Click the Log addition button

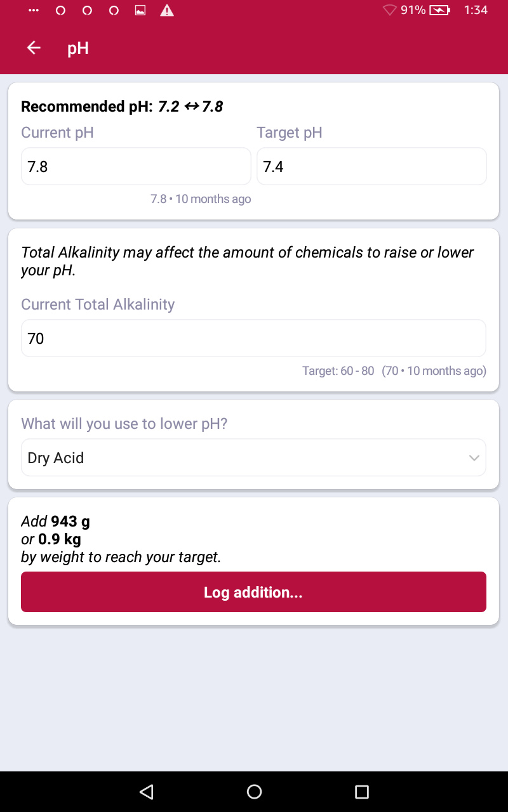point(253,592)
